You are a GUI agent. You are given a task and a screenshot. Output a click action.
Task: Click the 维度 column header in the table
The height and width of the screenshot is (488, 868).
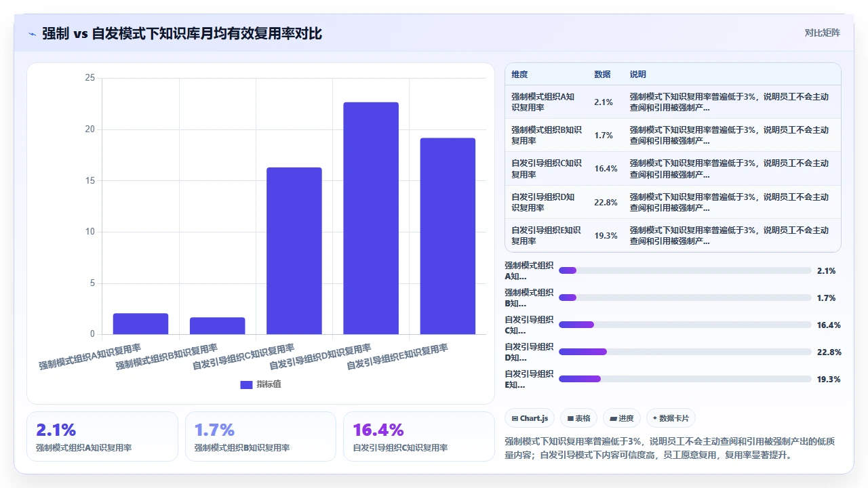click(x=519, y=75)
